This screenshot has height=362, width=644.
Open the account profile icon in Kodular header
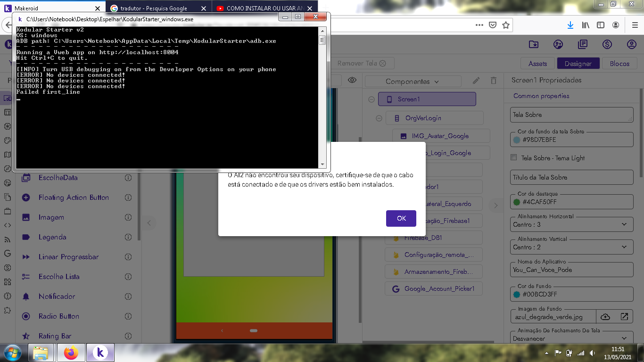632,45
